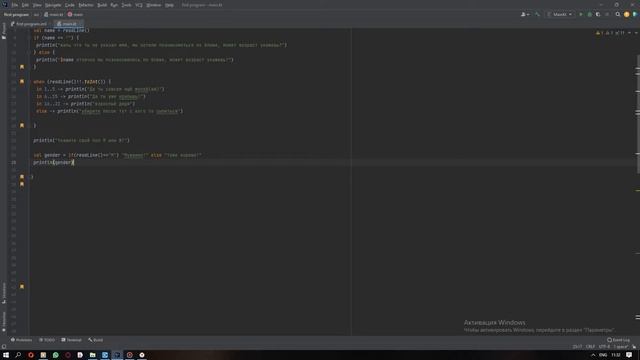This screenshot has height=360, width=640.
Task: Open the Structure tool window sidebar
Action: [4, 293]
